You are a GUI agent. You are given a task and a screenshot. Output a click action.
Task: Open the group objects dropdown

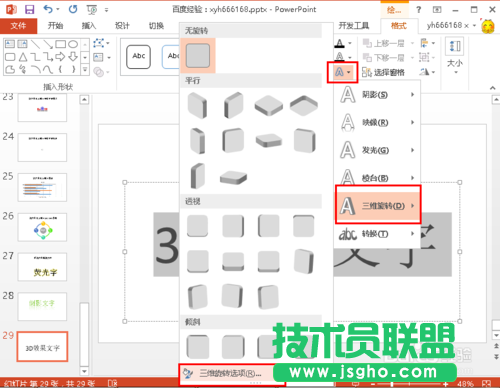(x=428, y=57)
